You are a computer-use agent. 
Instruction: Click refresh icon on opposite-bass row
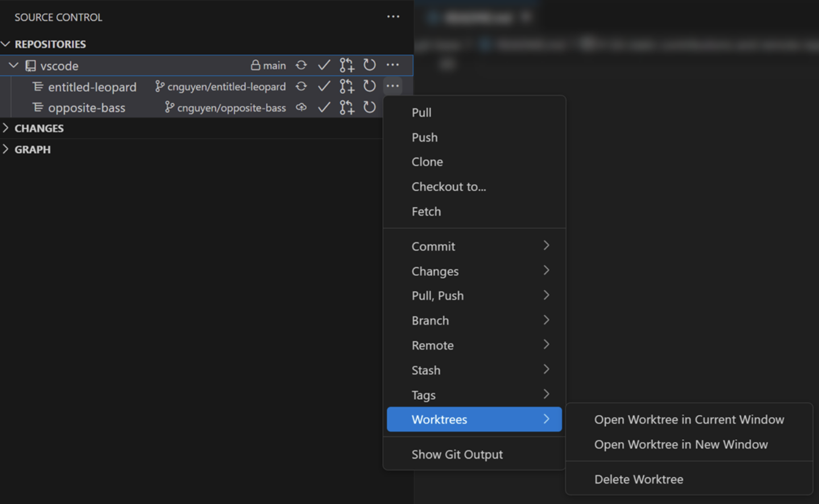coord(370,108)
